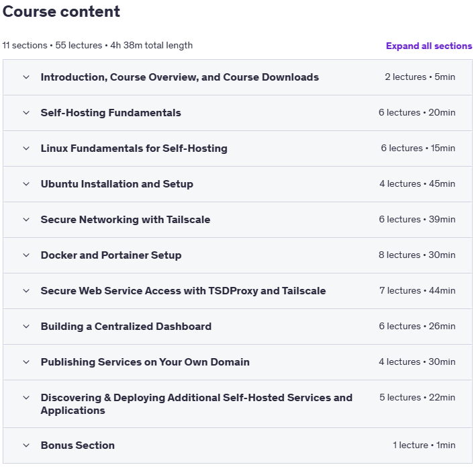The image size is (476, 467).
Task: Open Publishing Services on Your Own Domain title
Action: [145, 362]
